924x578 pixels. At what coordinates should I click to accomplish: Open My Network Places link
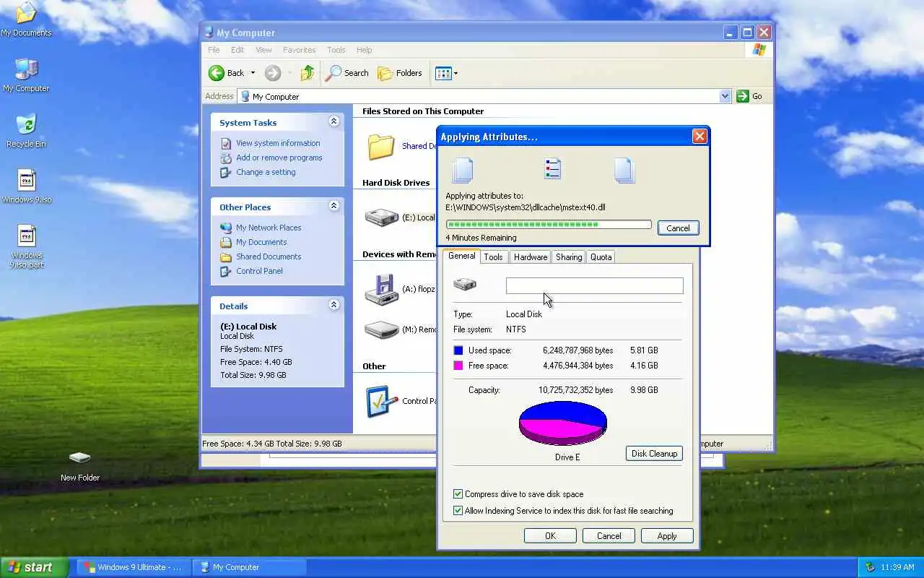[x=269, y=228]
